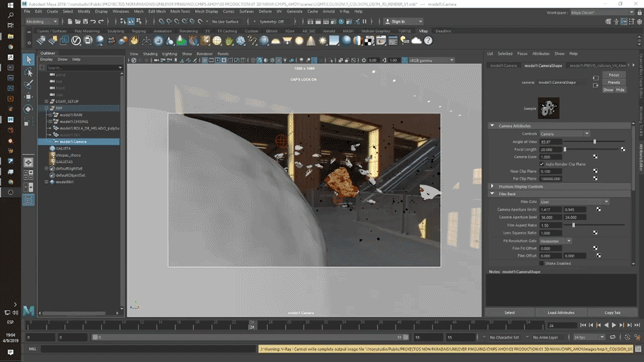
Task: Click the V-Ray frame buffer checker icon
Action: point(370,41)
